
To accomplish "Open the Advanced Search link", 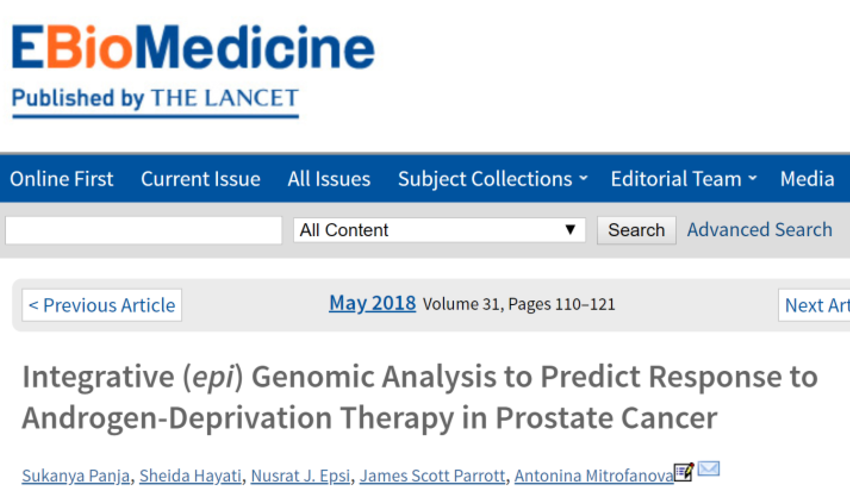I will pos(760,230).
